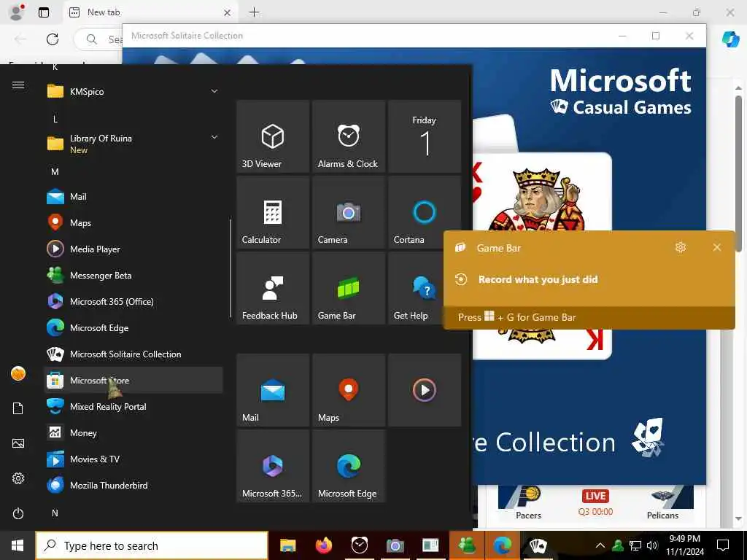Open Documents from the Start sidebar
747x560 pixels.
[18, 408]
